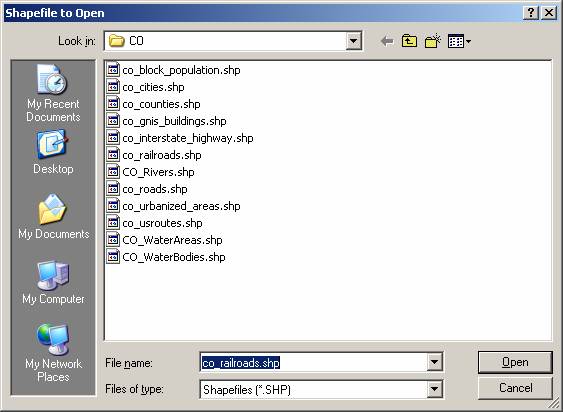Expand the Files of type dropdown

[x=434, y=389]
